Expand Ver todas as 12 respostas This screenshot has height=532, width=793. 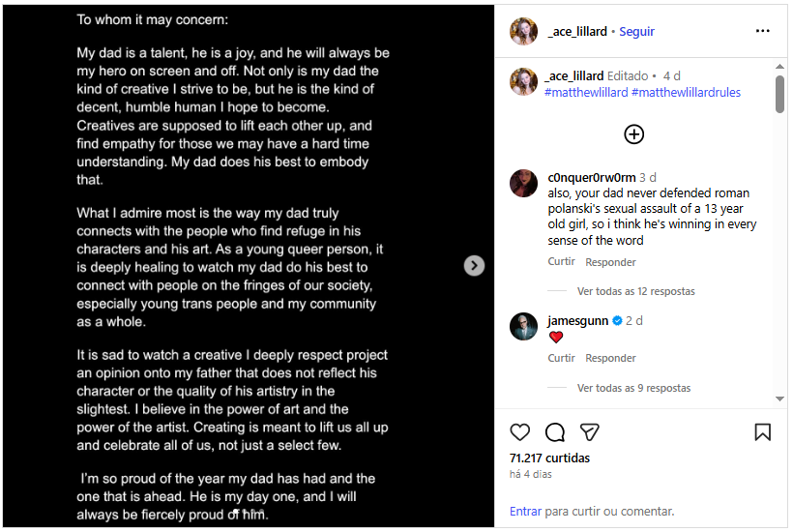pyautogui.click(x=635, y=291)
